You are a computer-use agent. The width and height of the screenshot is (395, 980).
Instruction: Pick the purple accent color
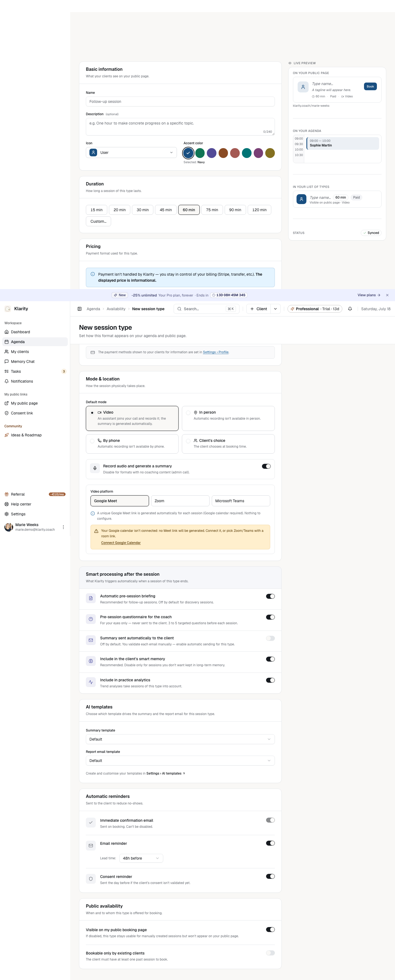click(x=211, y=153)
